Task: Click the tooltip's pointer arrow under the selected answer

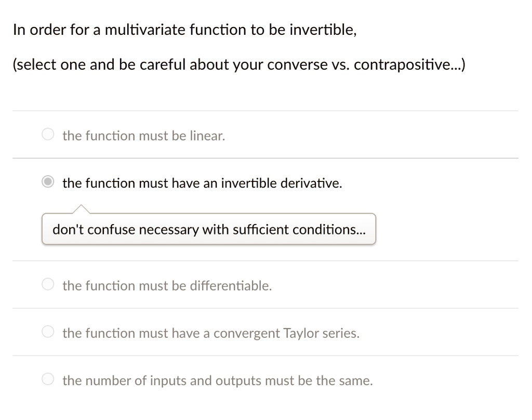Action: tap(81, 209)
